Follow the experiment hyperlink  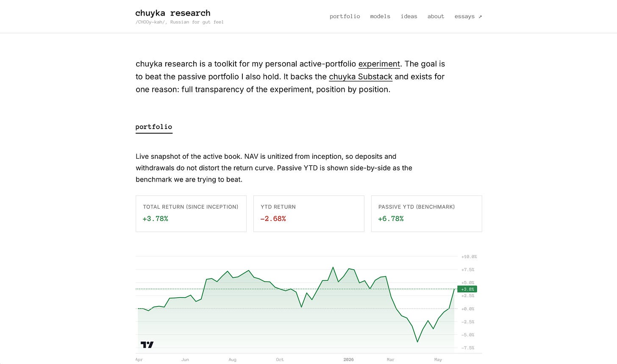tap(379, 64)
